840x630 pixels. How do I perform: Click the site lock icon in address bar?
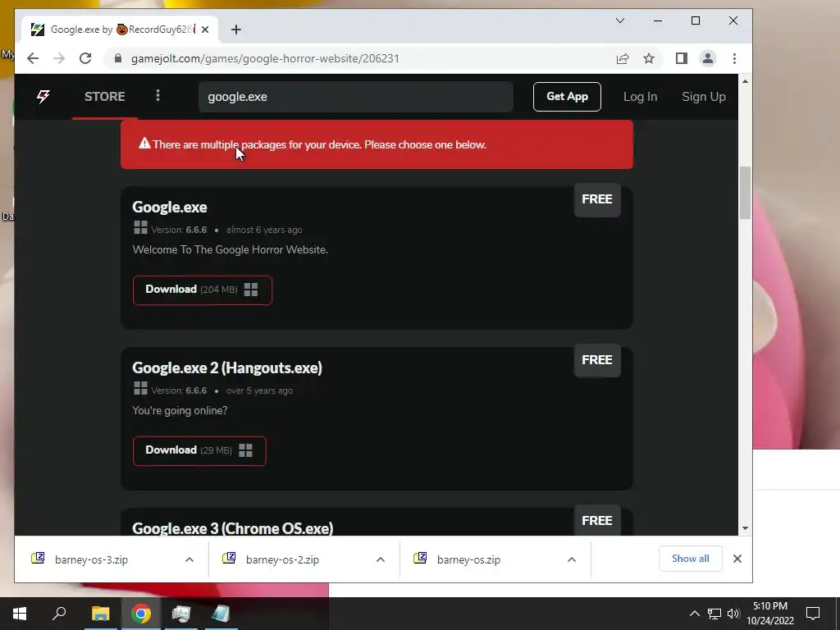click(x=118, y=58)
